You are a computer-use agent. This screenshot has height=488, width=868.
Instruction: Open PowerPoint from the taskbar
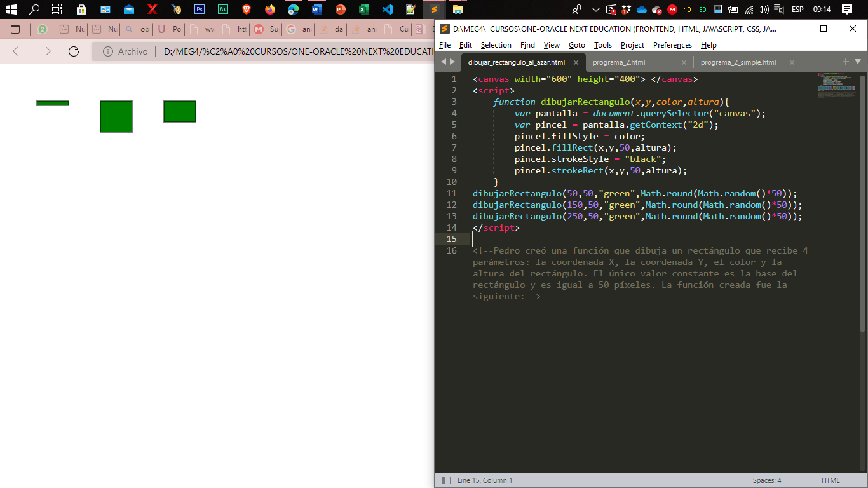341,10
